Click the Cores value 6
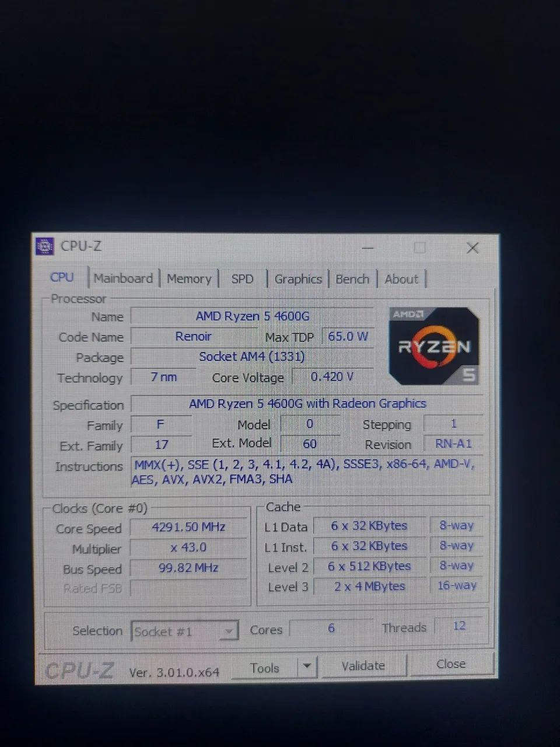The height and width of the screenshot is (747, 560). click(331, 628)
